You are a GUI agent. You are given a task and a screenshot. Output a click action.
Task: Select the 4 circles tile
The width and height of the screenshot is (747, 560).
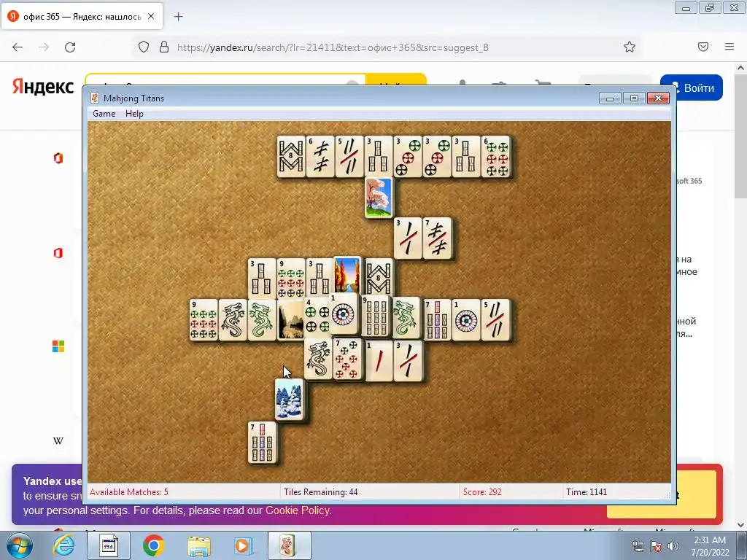point(317,318)
